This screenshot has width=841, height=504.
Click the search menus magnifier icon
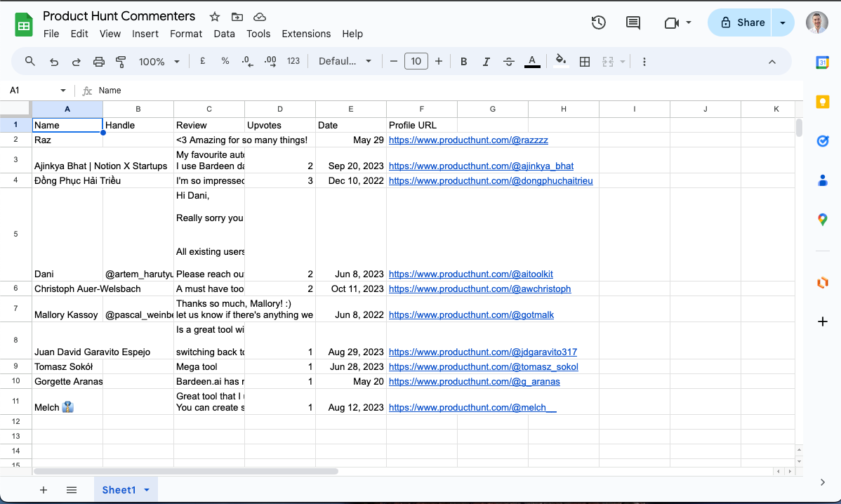[30, 61]
